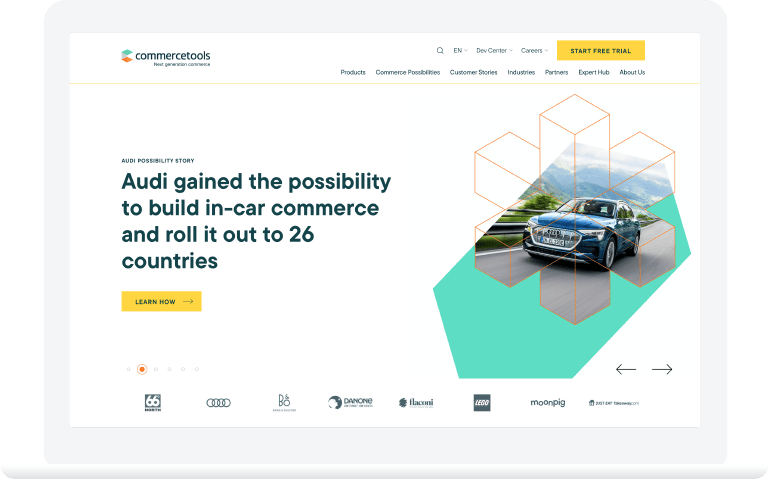This screenshot has height=480, width=768.
Task: Select the fourth carousel dot
Action: coord(169,369)
